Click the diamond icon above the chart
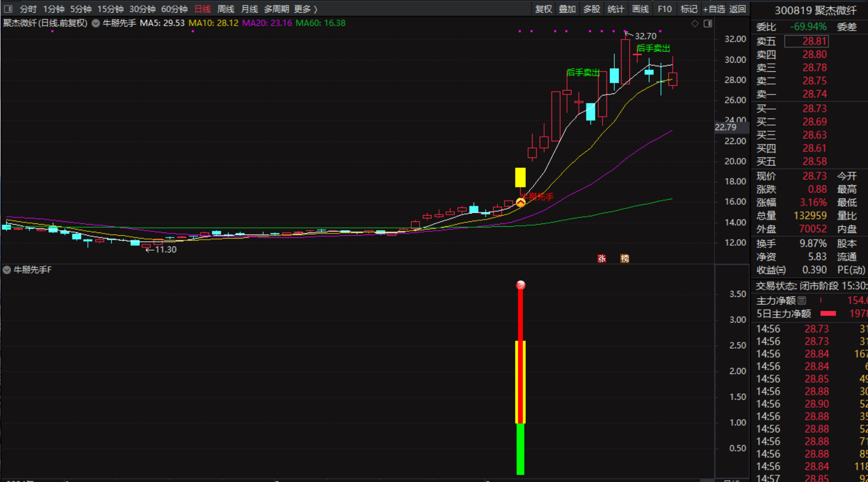The width and height of the screenshot is (868, 482). 694,23
